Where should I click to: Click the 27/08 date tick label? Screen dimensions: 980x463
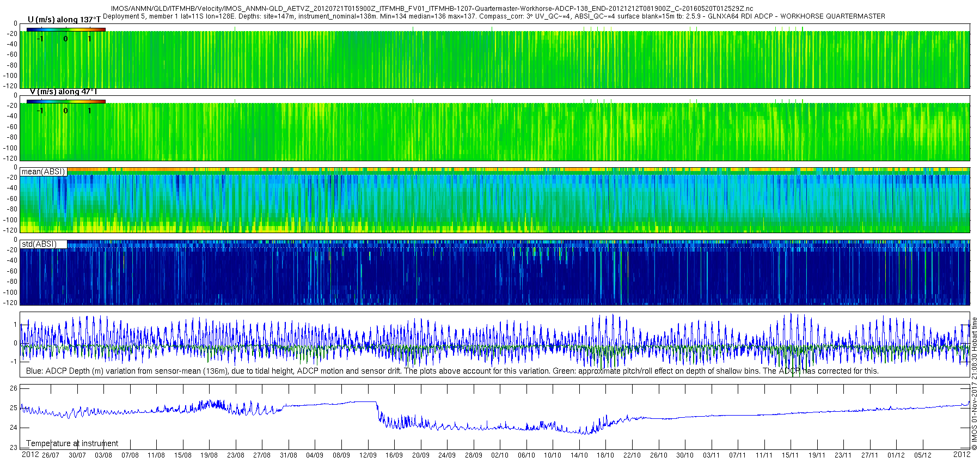coord(262,455)
